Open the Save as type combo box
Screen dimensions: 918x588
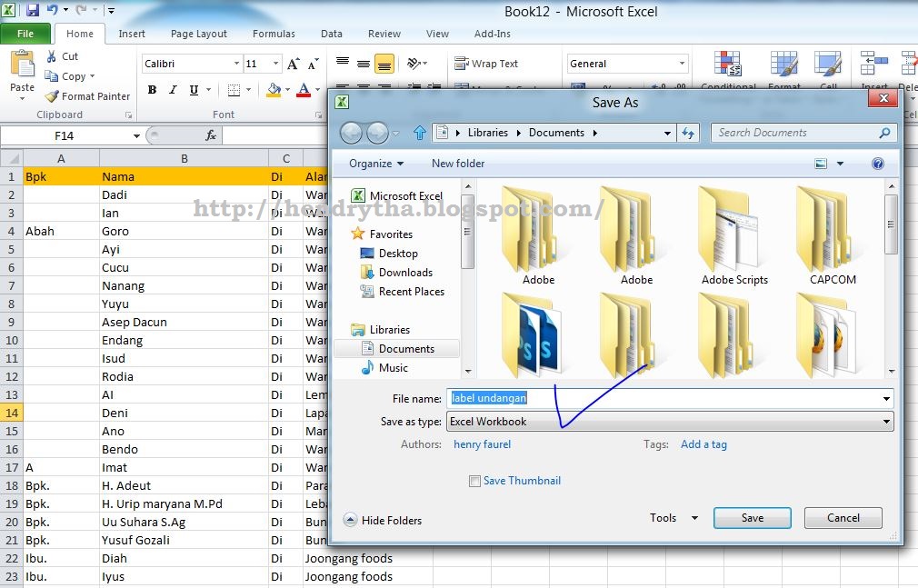tap(670, 422)
